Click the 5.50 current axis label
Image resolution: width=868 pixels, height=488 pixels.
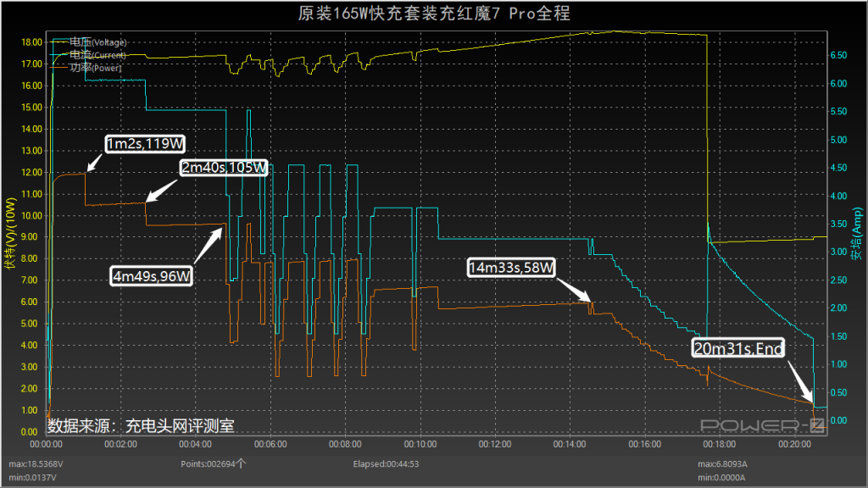point(838,111)
